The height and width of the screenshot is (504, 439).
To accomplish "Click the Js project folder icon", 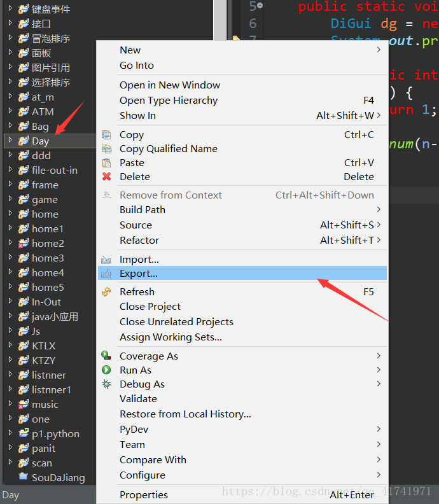I will tap(24, 331).
